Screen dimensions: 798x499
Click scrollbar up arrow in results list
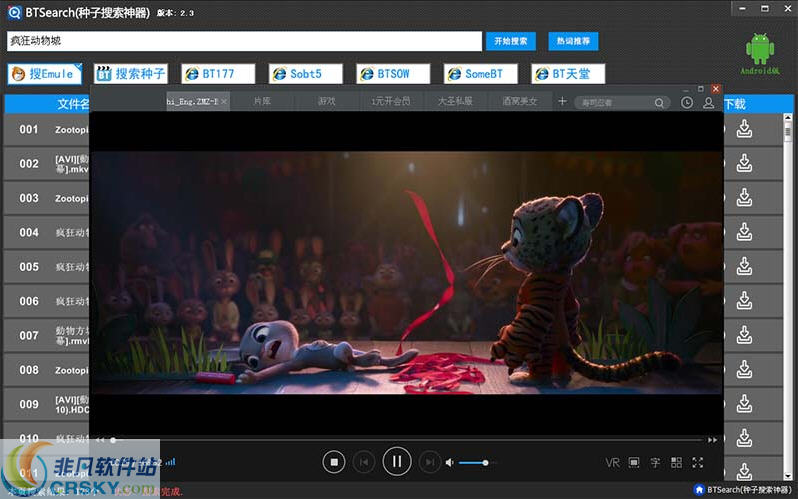[788, 119]
